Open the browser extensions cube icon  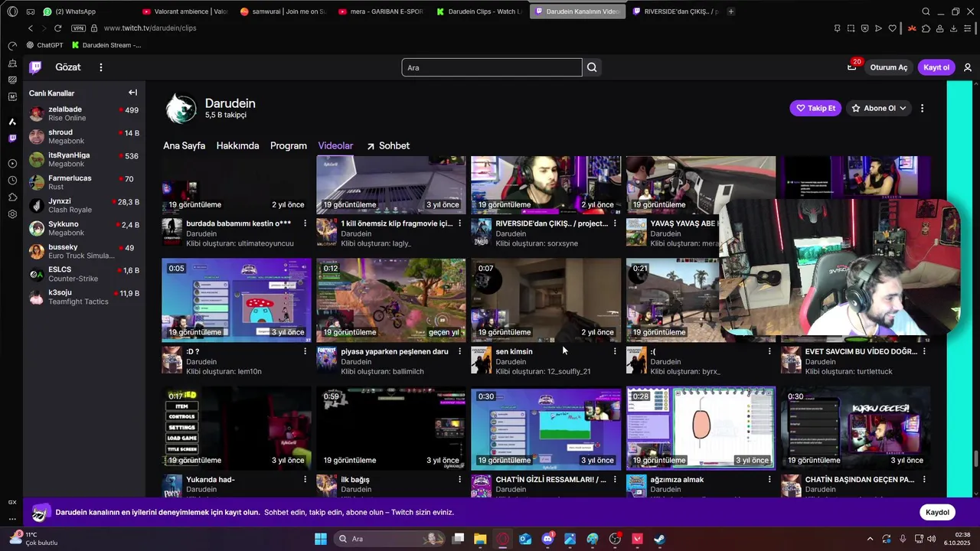click(x=926, y=28)
